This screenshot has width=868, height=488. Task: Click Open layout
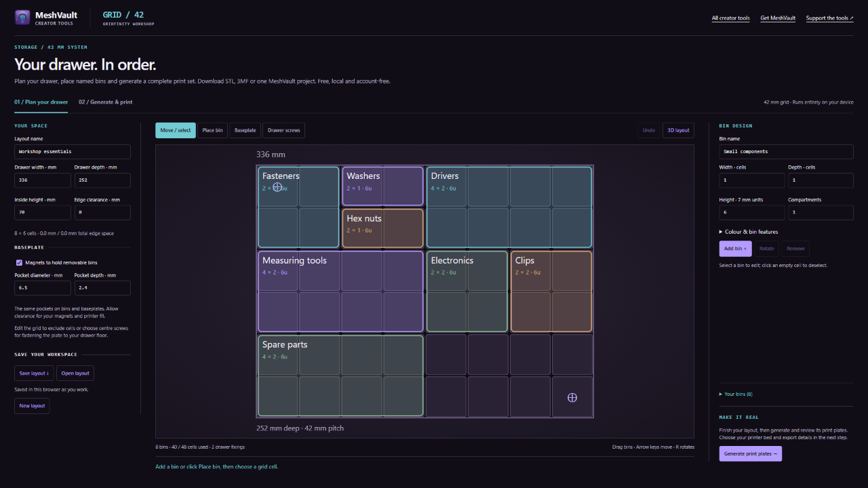click(x=75, y=373)
